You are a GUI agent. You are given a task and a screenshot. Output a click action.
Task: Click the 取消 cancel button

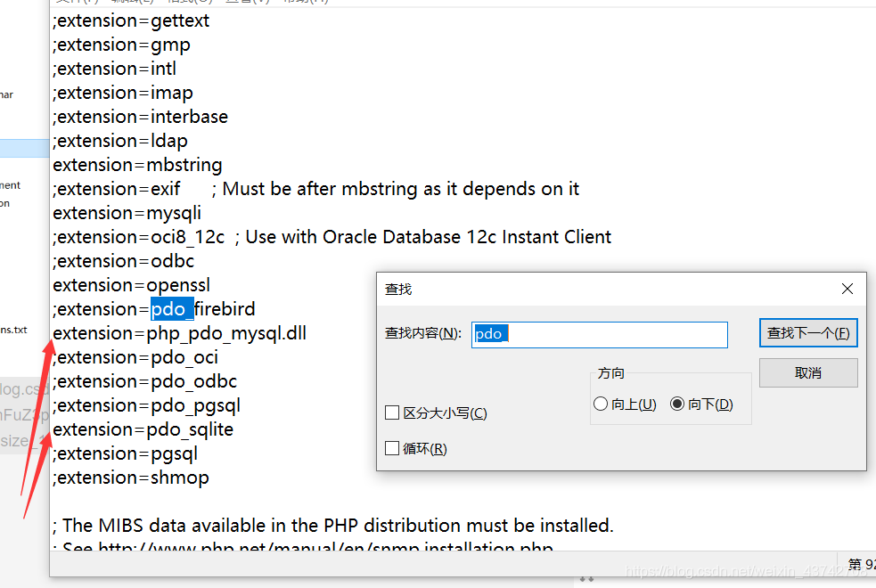807,372
